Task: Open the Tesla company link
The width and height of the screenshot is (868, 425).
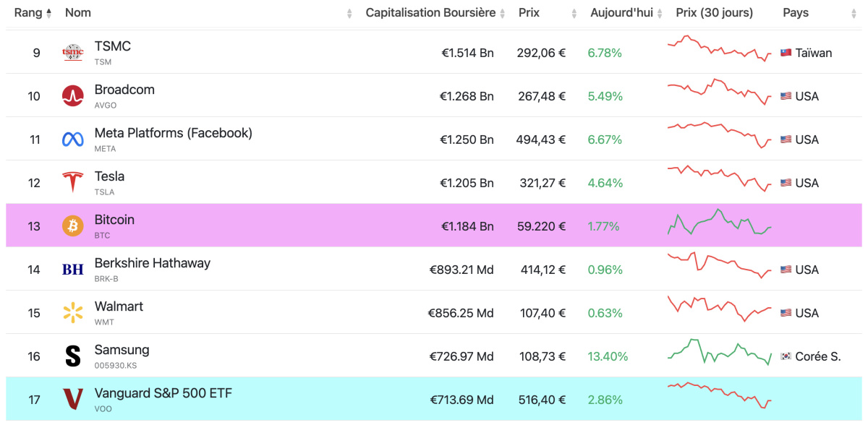Action: [109, 176]
